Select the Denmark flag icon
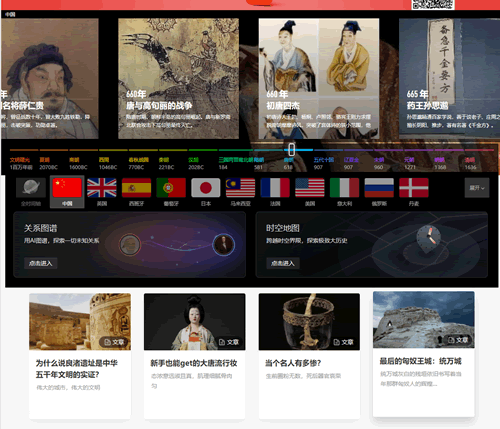Image resolution: width=500 pixels, height=429 pixels. pos(414,188)
